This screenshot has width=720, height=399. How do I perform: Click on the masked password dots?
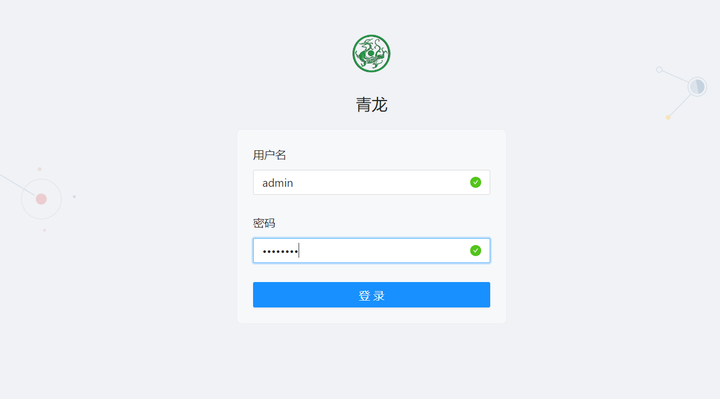(280, 251)
